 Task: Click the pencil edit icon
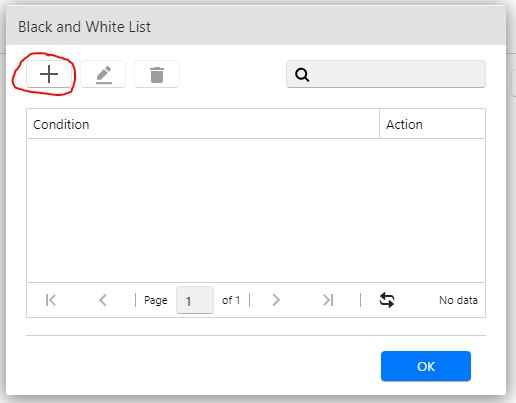pos(104,74)
